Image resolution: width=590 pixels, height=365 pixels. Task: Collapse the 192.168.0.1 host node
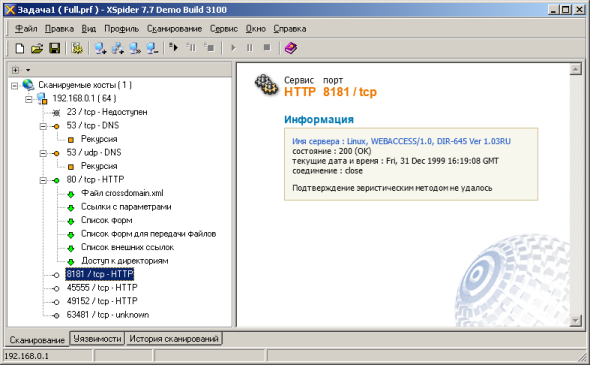(x=29, y=99)
